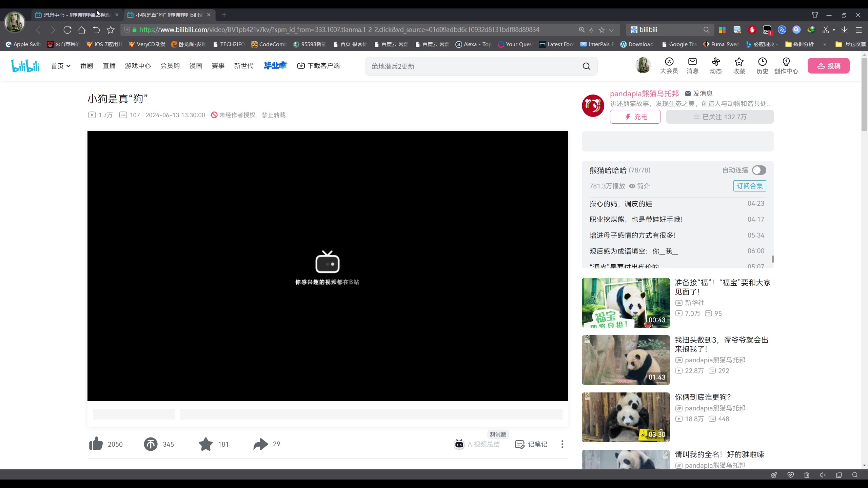Click the coin donation icon
This screenshot has width=868, height=488.
pyautogui.click(x=151, y=444)
